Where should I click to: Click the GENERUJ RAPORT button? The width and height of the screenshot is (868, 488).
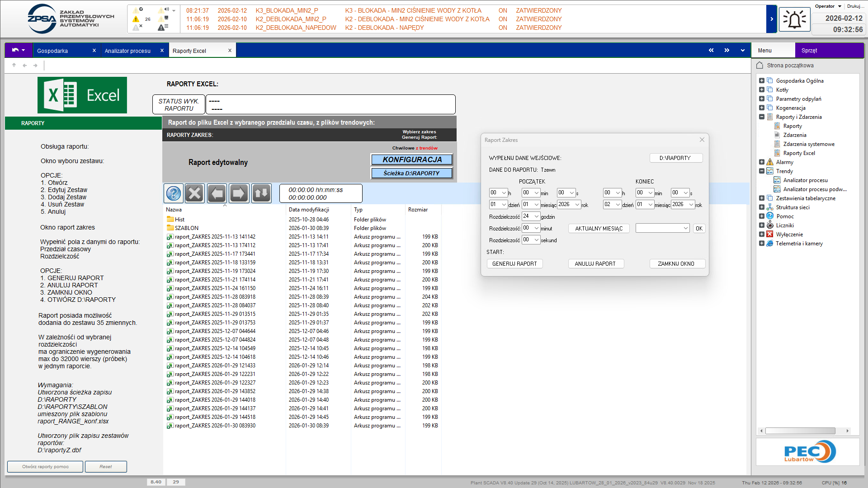[514, 264]
